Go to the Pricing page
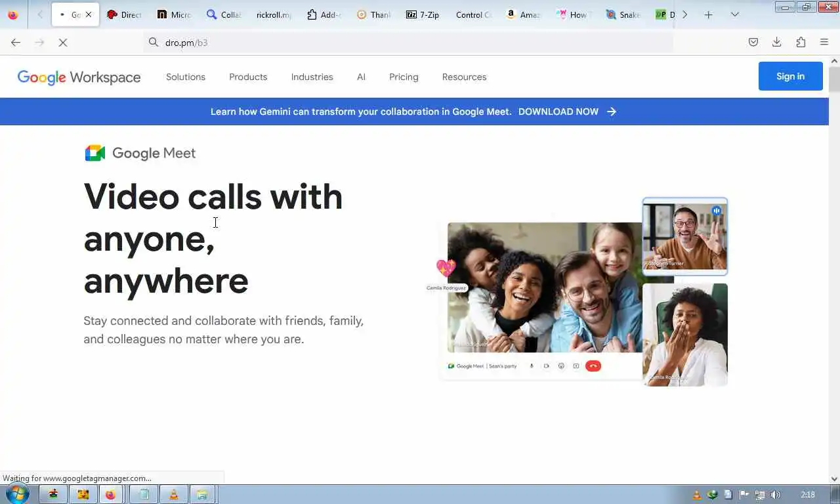Image resolution: width=840 pixels, height=504 pixels. [404, 77]
